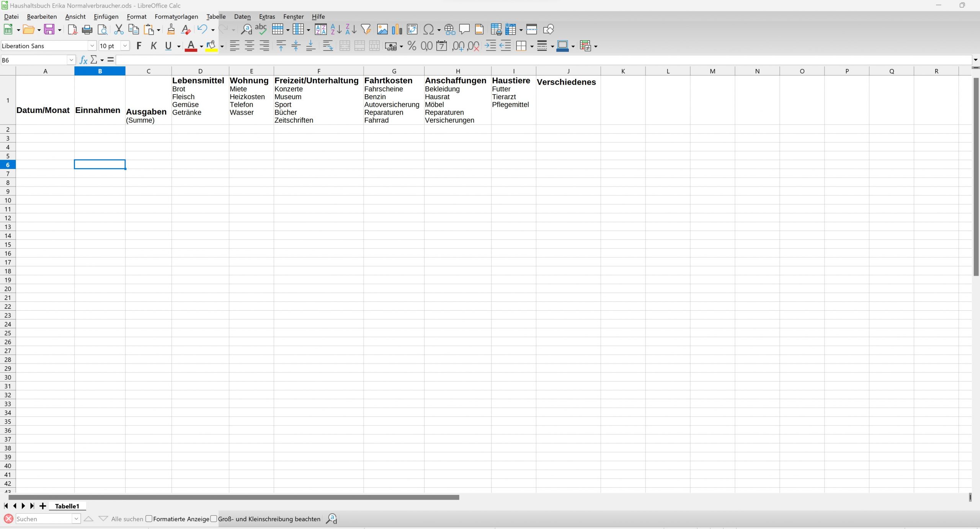Click the Cut scissors icon
The width and height of the screenshot is (980, 529).
tap(119, 29)
